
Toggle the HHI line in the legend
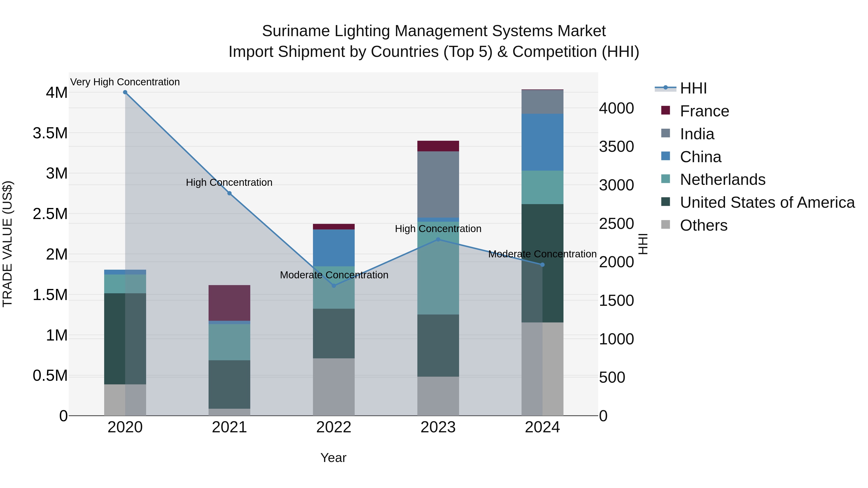(681, 88)
